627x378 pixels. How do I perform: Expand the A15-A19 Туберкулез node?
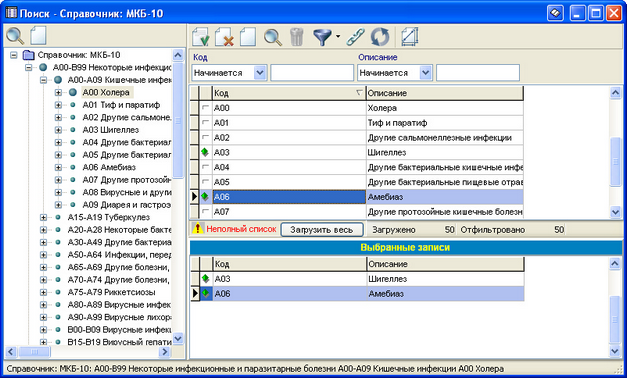click(44, 217)
